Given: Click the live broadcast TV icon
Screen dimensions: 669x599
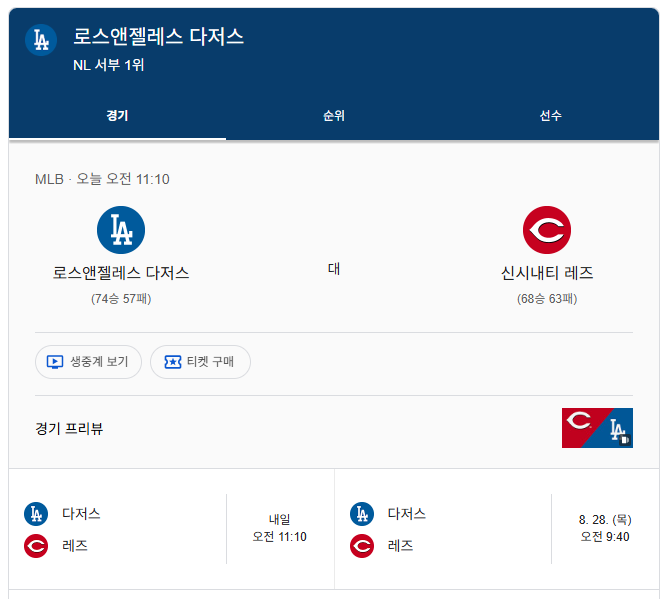Looking at the screenshot, I should coord(55,362).
